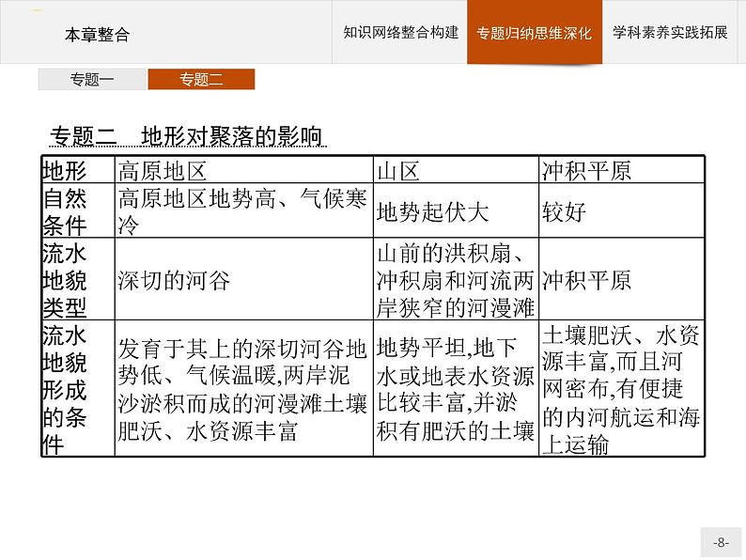Click the cell 深切的河谷
This screenshot has width=746, height=560.
[x=244, y=279]
